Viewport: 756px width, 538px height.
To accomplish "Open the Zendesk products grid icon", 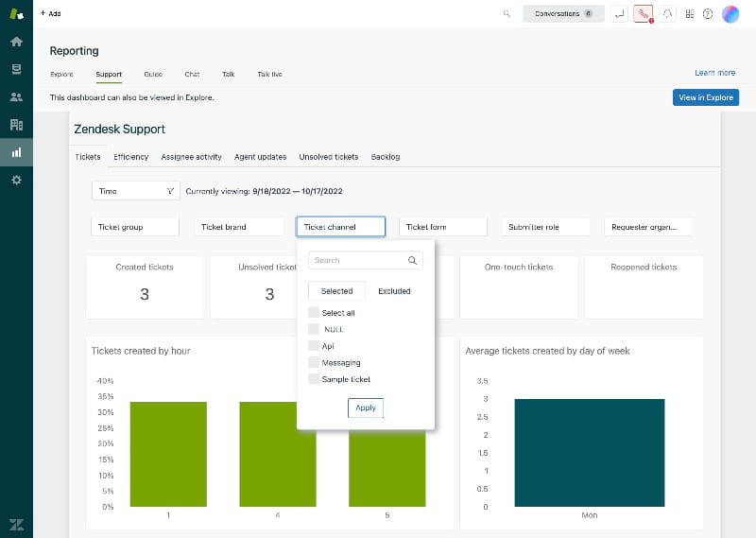I will (690, 14).
